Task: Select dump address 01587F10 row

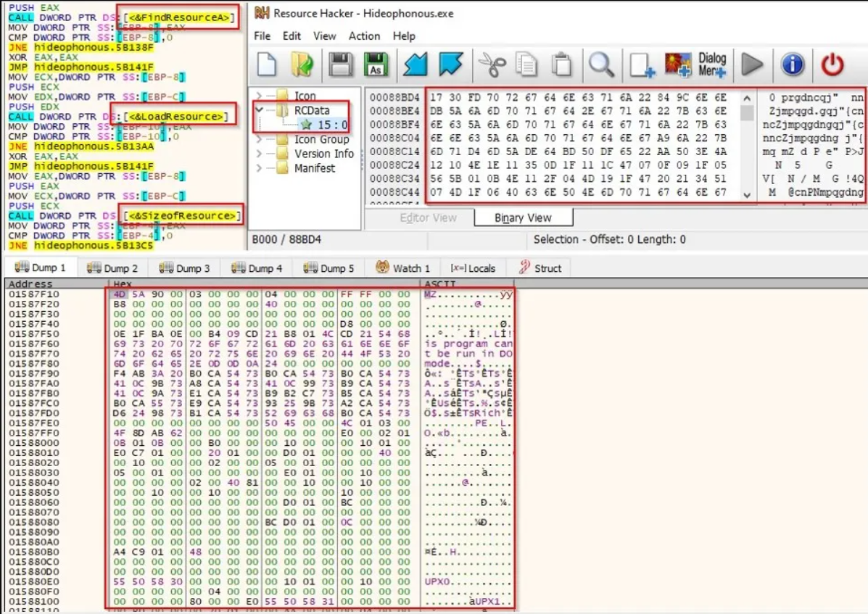Action: point(34,294)
